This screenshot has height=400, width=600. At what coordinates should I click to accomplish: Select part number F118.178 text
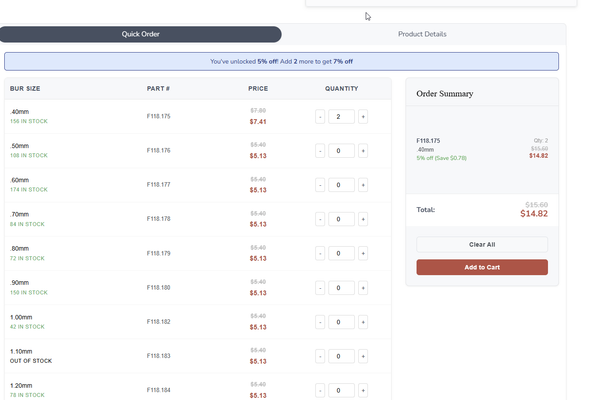158,219
